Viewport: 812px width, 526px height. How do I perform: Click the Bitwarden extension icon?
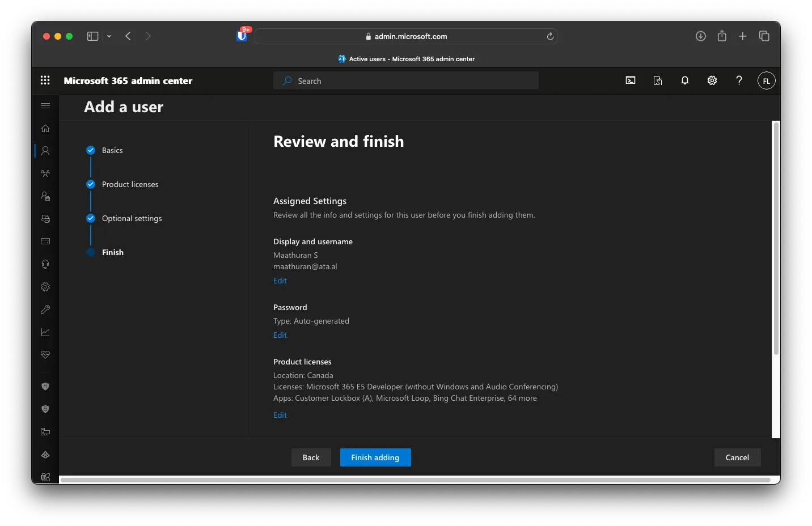click(x=242, y=36)
